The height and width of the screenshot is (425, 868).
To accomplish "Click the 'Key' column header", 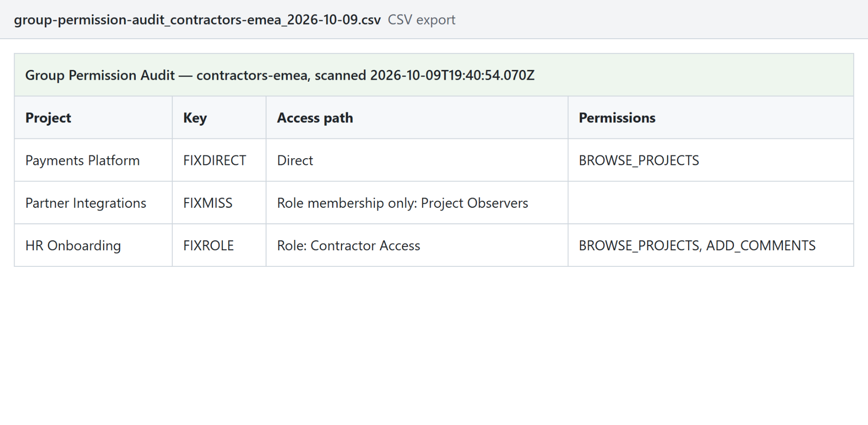I will coord(219,118).
